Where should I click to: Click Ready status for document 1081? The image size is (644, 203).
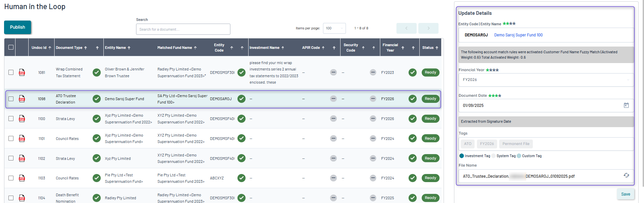[430, 72]
